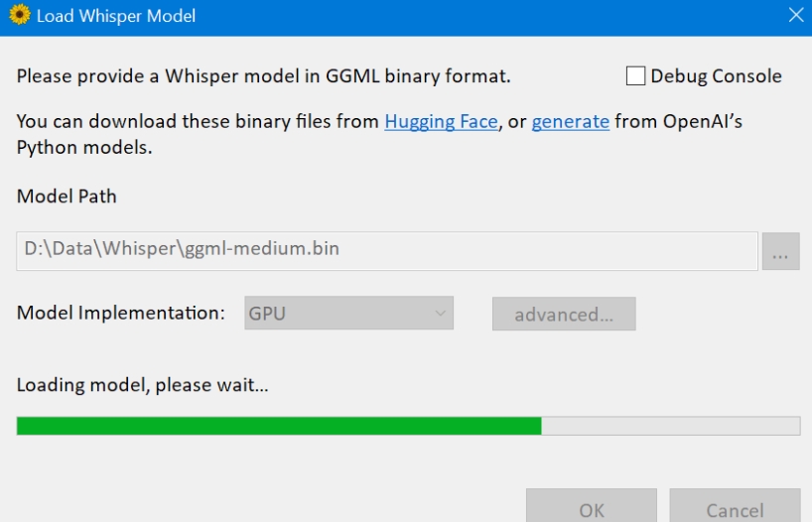Click the Load Whisper Model title text

coord(116,16)
